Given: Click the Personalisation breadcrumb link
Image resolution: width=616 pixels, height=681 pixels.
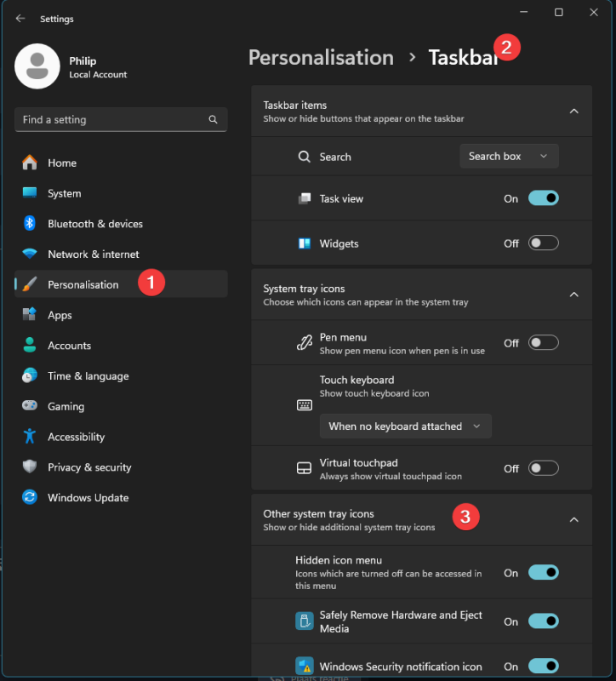Looking at the screenshot, I should [321, 58].
